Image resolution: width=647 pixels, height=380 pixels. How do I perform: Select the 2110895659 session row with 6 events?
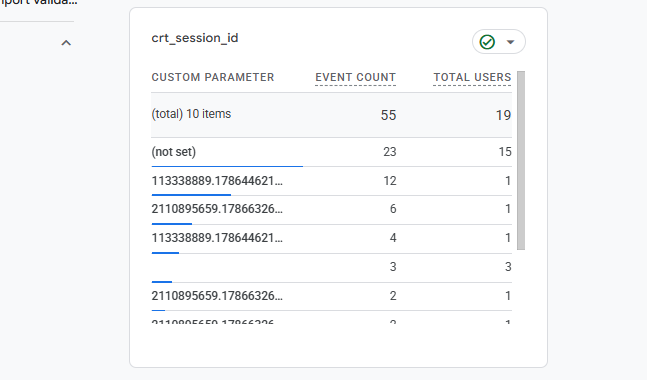tap(331, 209)
